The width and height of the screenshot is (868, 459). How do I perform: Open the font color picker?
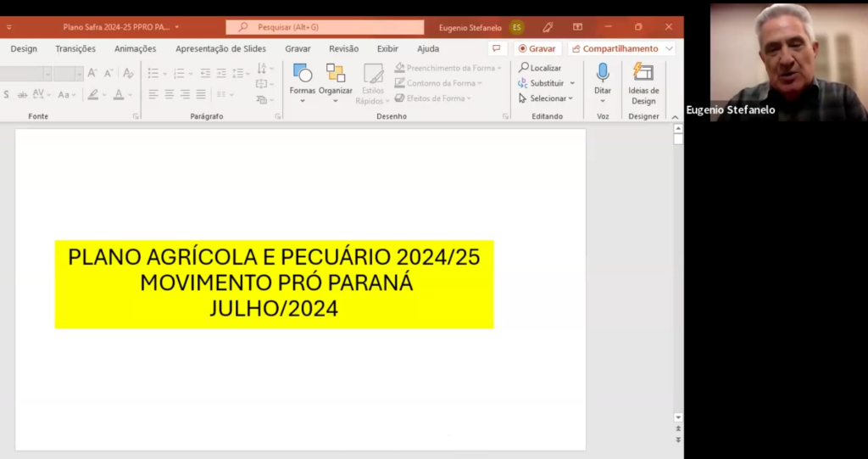coord(119,95)
